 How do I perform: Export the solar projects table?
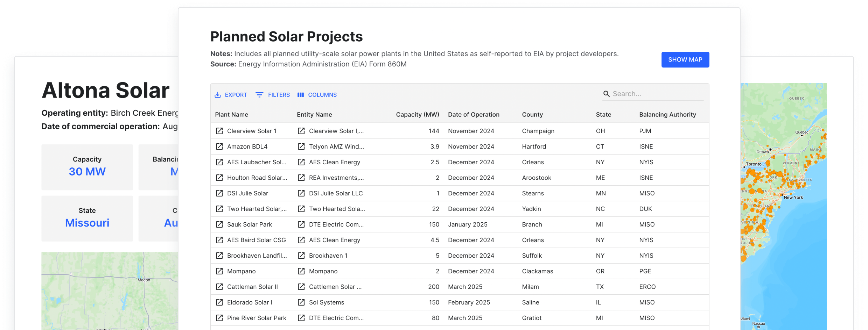coord(231,95)
